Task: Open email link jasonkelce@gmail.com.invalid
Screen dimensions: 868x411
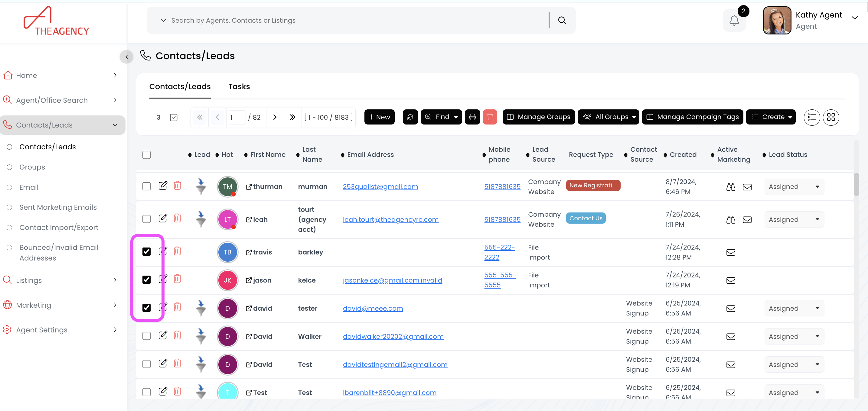Action: point(392,280)
